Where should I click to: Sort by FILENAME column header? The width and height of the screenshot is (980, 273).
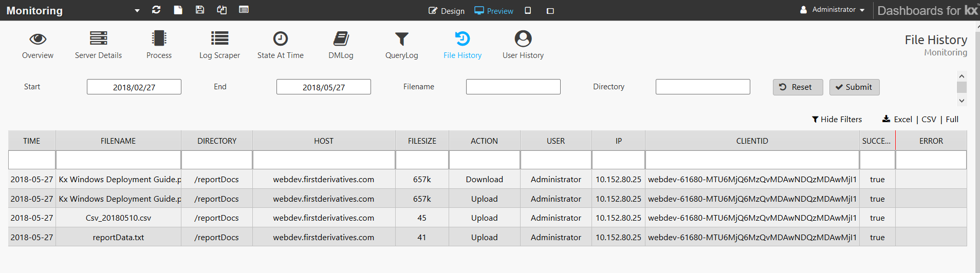pyautogui.click(x=118, y=141)
